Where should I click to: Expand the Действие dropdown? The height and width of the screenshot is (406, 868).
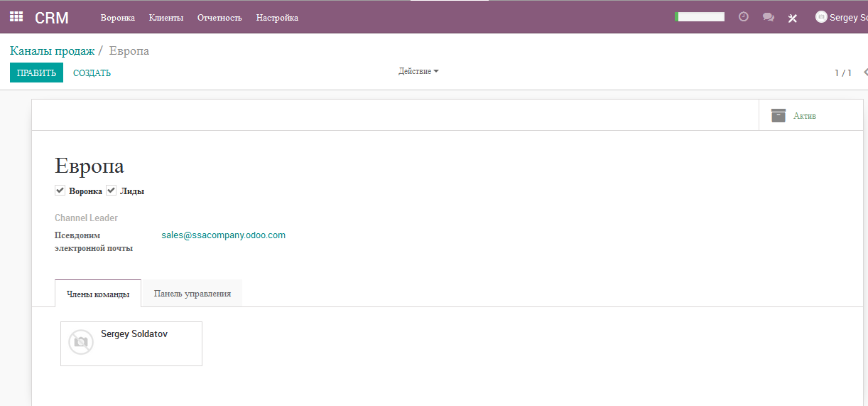[x=418, y=71]
